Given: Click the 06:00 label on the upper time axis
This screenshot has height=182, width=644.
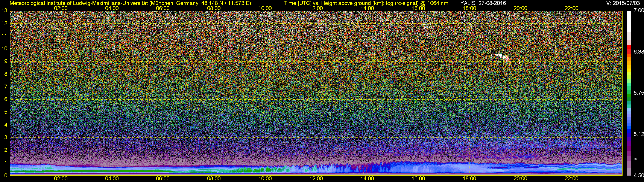Looking at the screenshot, I should click(163, 8).
